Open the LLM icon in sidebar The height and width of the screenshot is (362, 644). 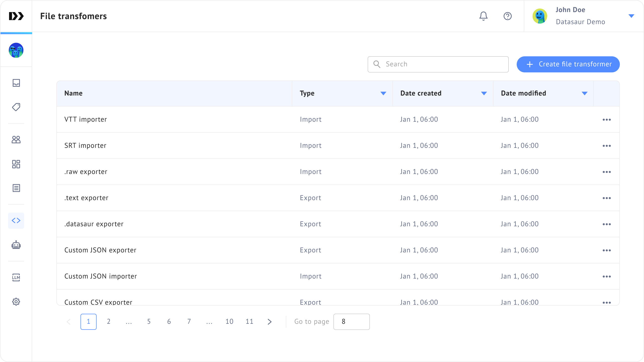point(16,277)
